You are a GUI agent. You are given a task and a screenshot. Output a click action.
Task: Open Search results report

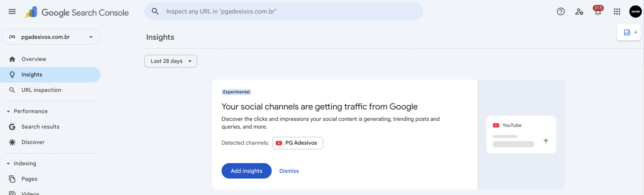coord(40,127)
